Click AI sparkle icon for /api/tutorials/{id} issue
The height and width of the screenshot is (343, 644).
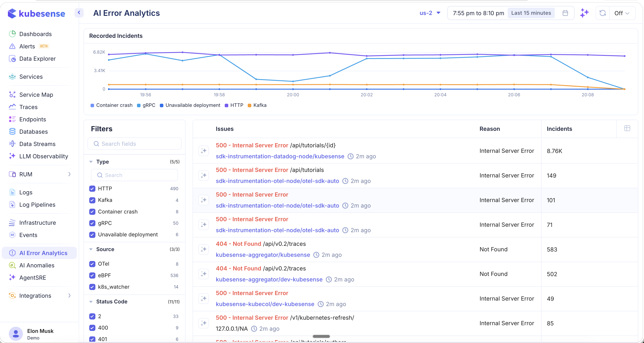(x=204, y=151)
